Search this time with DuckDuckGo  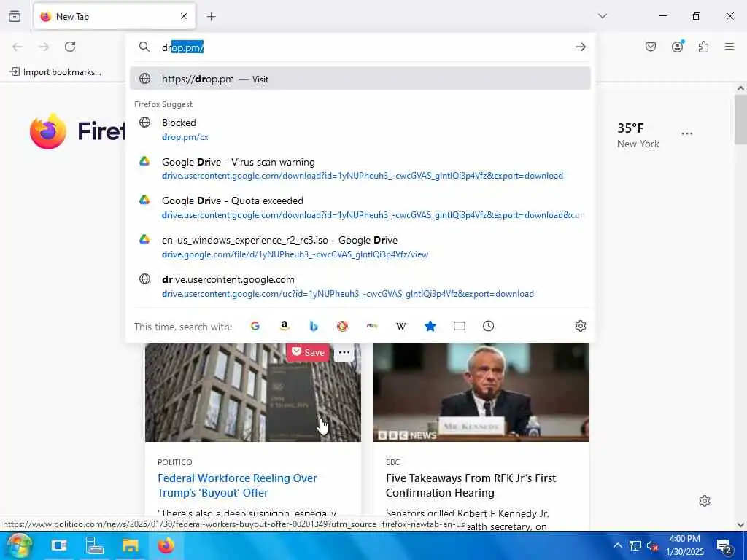tap(343, 326)
